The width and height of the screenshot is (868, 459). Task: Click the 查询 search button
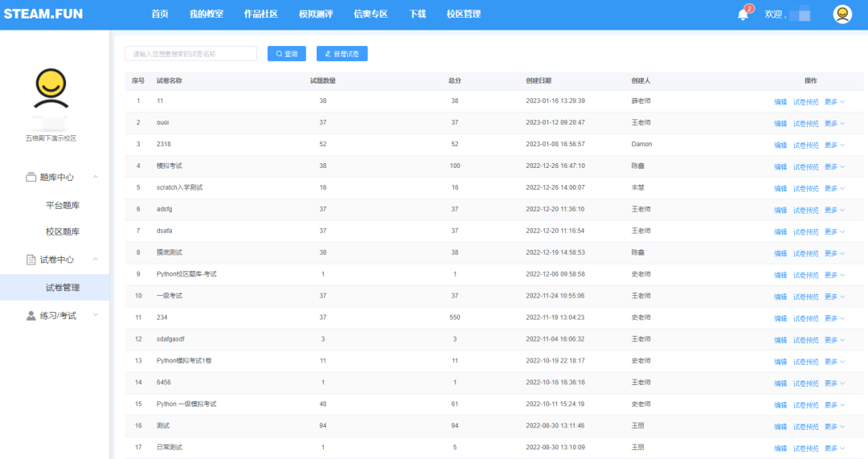pyautogui.click(x=287, y=54)
